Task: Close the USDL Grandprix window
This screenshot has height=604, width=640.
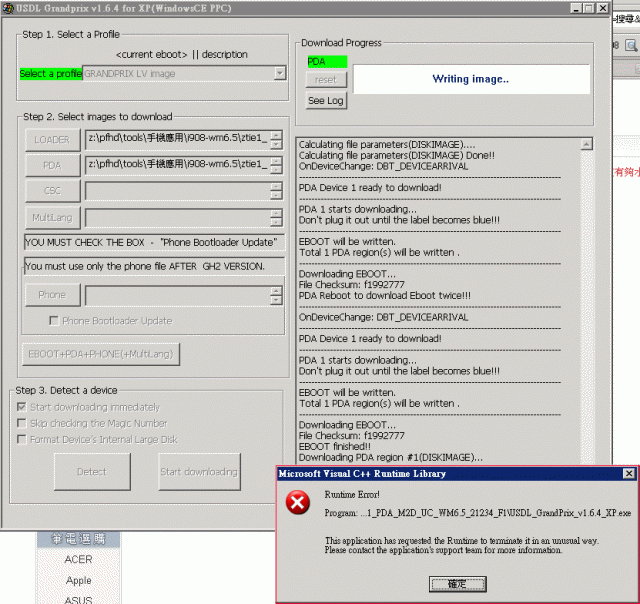Action: [602, 8]
